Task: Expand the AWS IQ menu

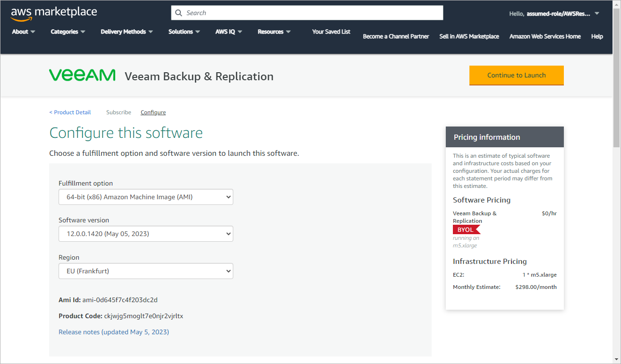Action: point(229,32)
